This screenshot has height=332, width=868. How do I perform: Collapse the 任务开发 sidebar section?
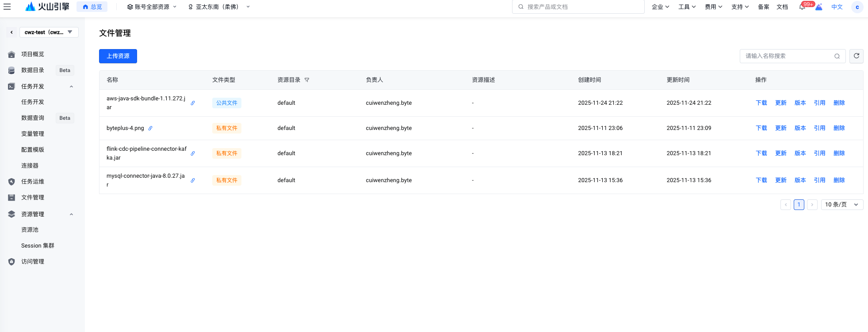(x=71, y=87)
